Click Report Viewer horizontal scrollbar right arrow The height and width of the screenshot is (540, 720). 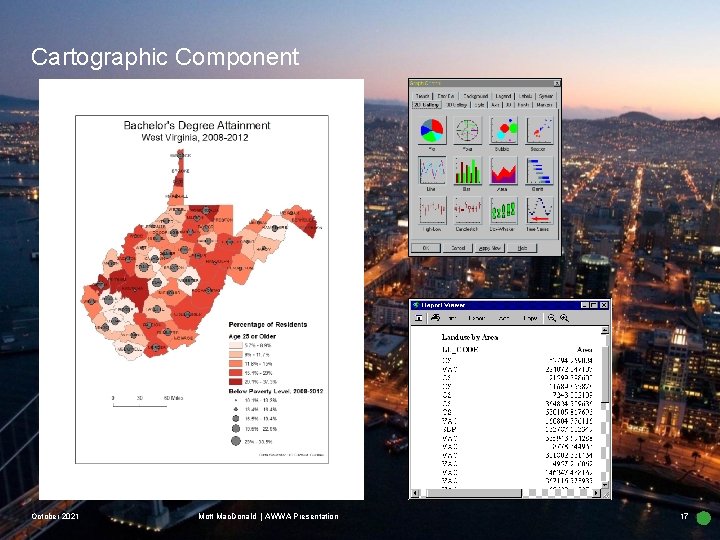coord(596,493)
